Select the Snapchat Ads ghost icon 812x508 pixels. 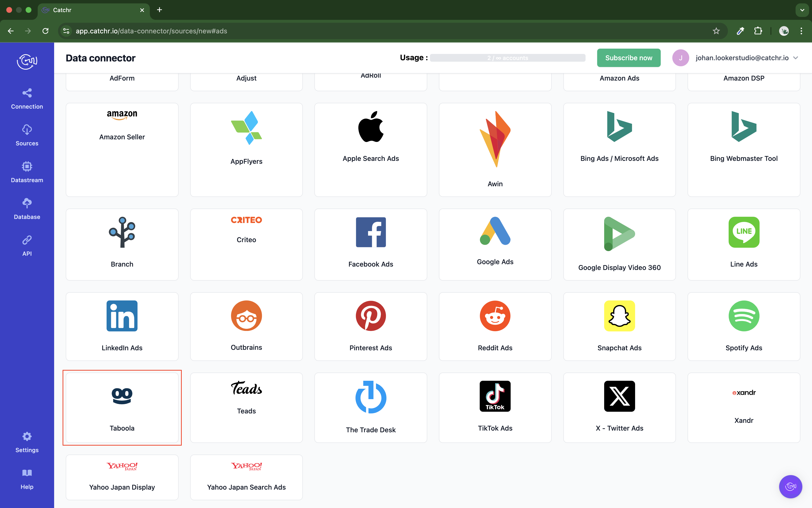(x=619, y=316)
